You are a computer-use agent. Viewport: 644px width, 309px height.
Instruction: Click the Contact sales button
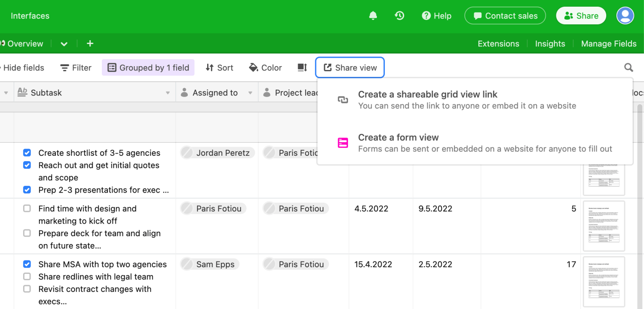coord(505,15)
